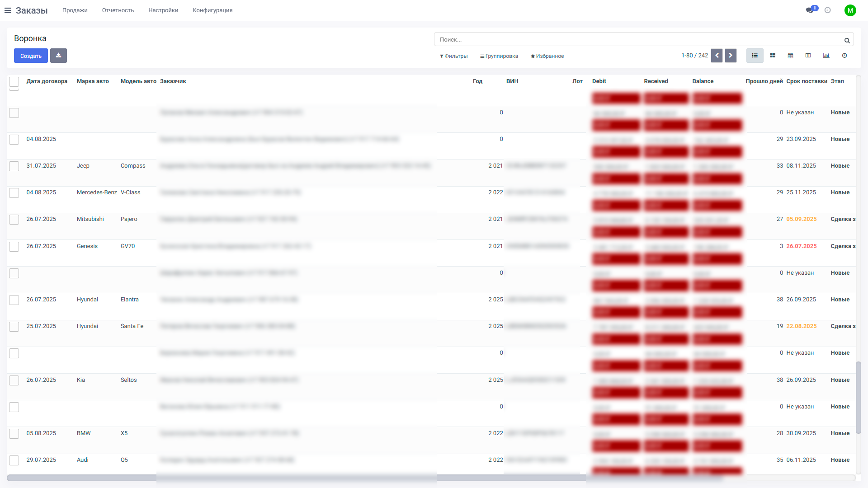The width and height of the screenshot is (868, 488).
Task: Select the BMW X5 row checkbox
Action: pos(14,434)
